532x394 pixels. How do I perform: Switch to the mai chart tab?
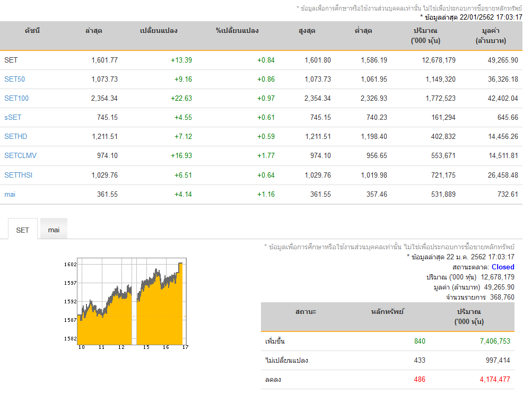coord(54,230)
